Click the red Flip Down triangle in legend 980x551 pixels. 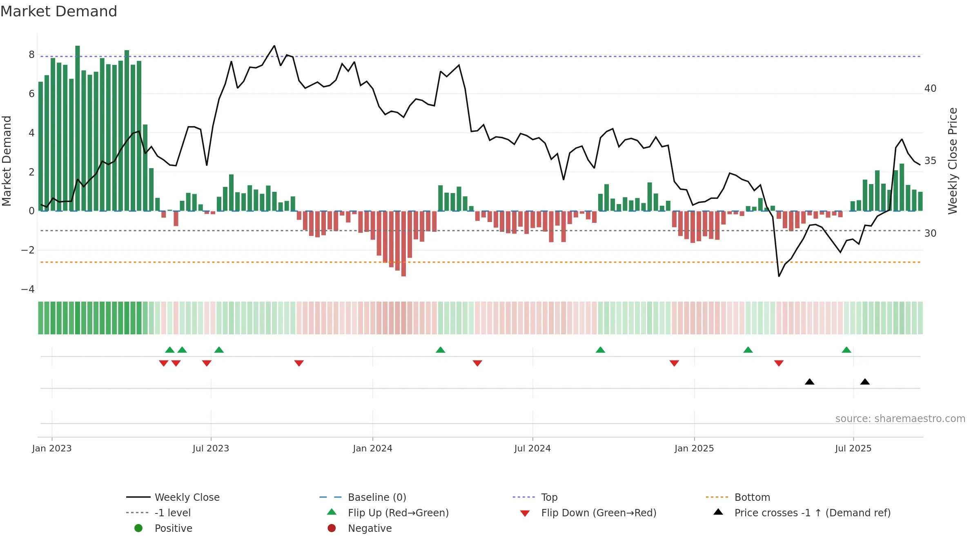[x=525, y=513]
